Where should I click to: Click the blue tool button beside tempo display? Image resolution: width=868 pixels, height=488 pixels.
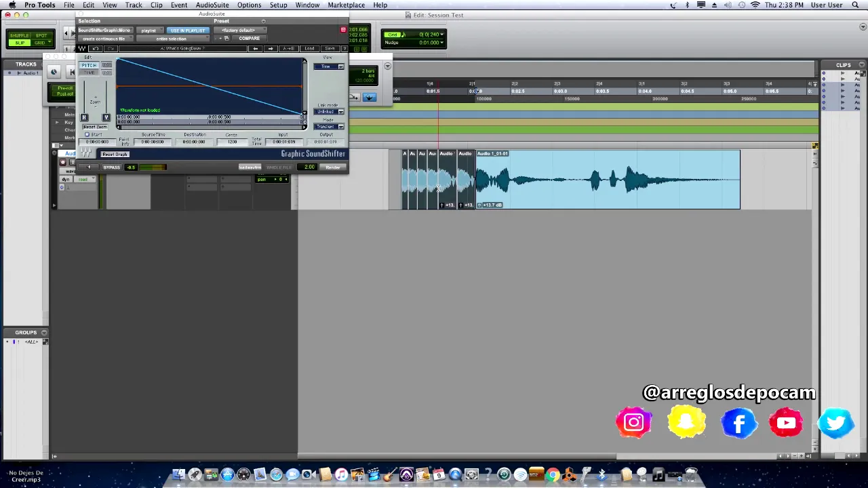(x=369, y=97)
